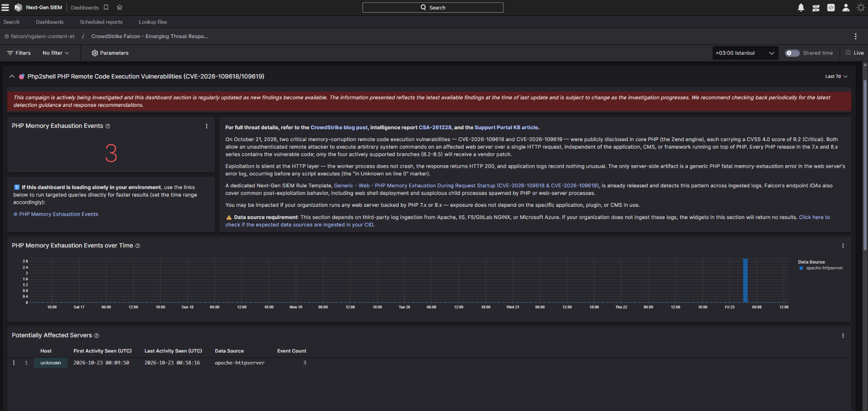Toggle the Shared time switch
Screen dimensions: 868x411
coord(792,53)
